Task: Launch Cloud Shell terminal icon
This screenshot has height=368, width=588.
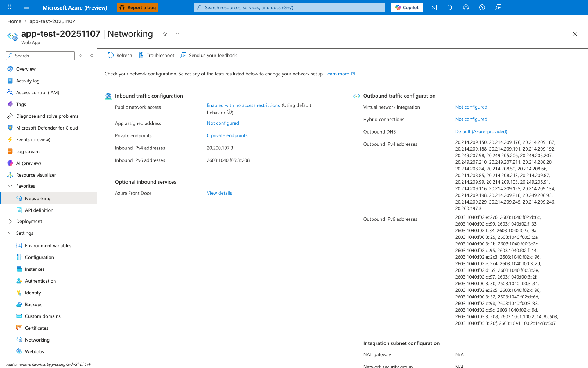Action: point(434,7)
